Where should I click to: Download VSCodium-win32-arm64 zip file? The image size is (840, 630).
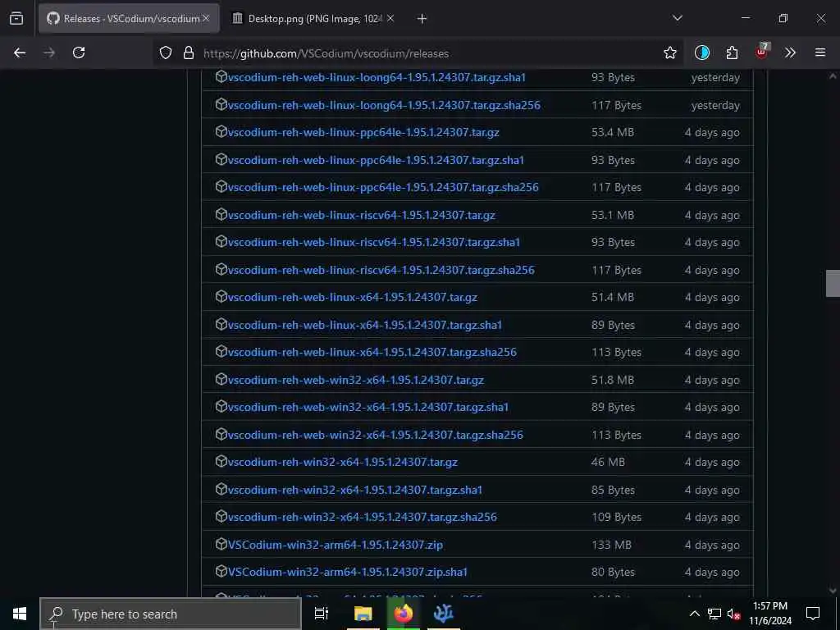click(x=336, y=545)
